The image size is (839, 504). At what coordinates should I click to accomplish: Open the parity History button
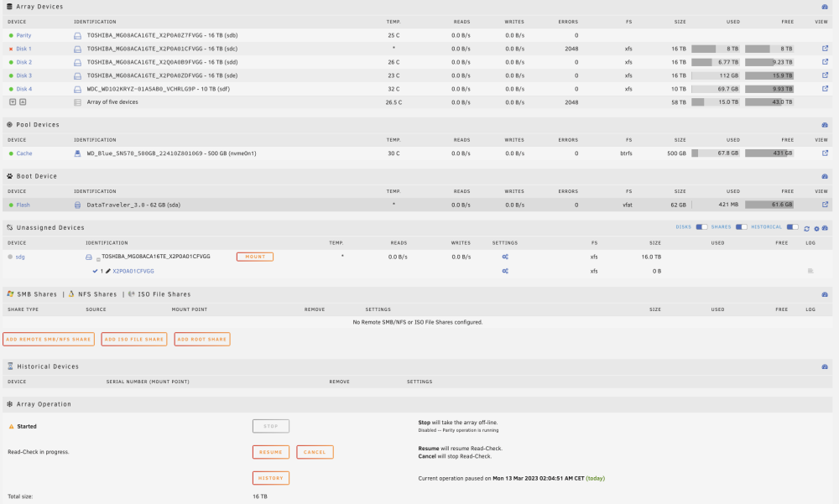pos(271,478)
